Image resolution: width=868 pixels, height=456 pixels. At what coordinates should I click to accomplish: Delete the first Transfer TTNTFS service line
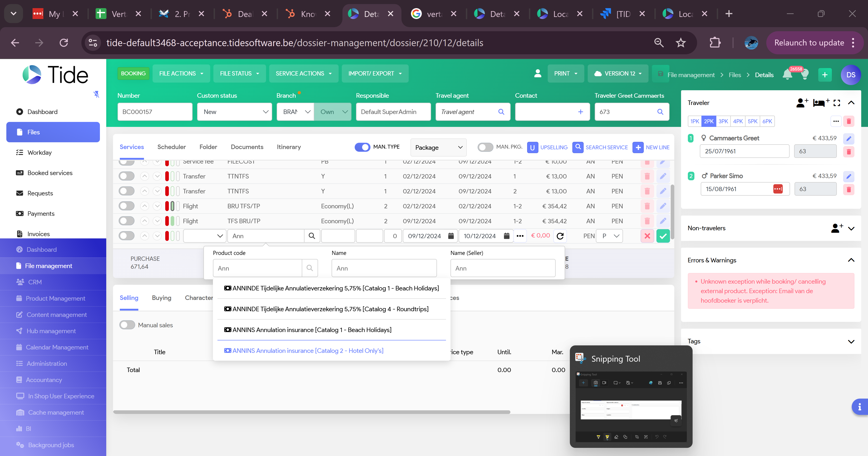647,176
